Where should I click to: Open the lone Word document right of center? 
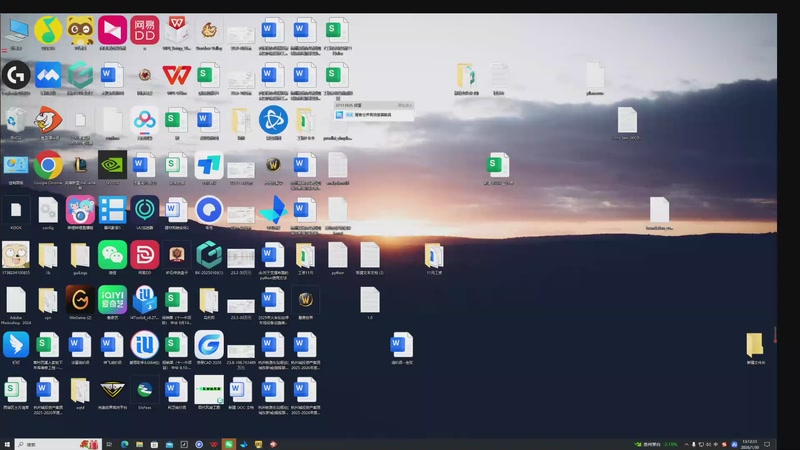tap(402, 347)
